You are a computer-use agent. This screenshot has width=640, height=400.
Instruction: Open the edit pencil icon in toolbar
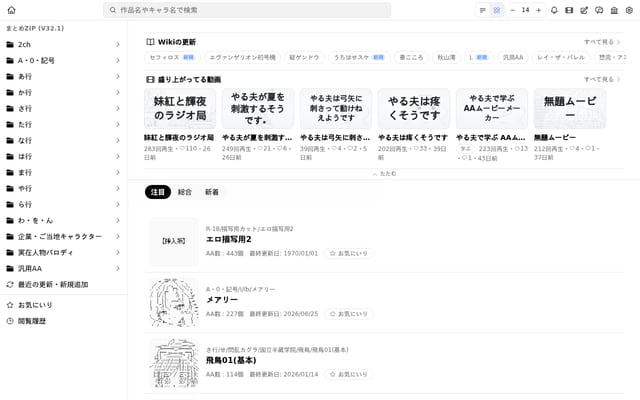(584, 10)
